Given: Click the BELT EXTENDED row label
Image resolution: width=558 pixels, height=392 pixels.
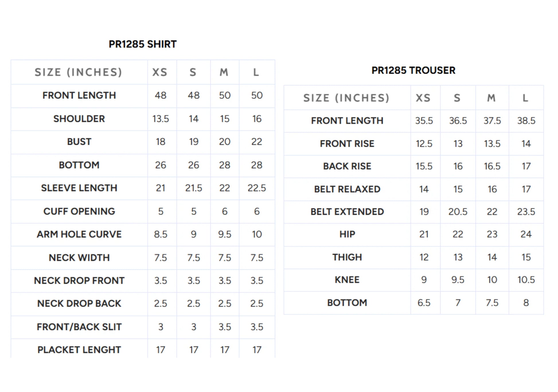Looking at the screenshot, I should 347,212.
